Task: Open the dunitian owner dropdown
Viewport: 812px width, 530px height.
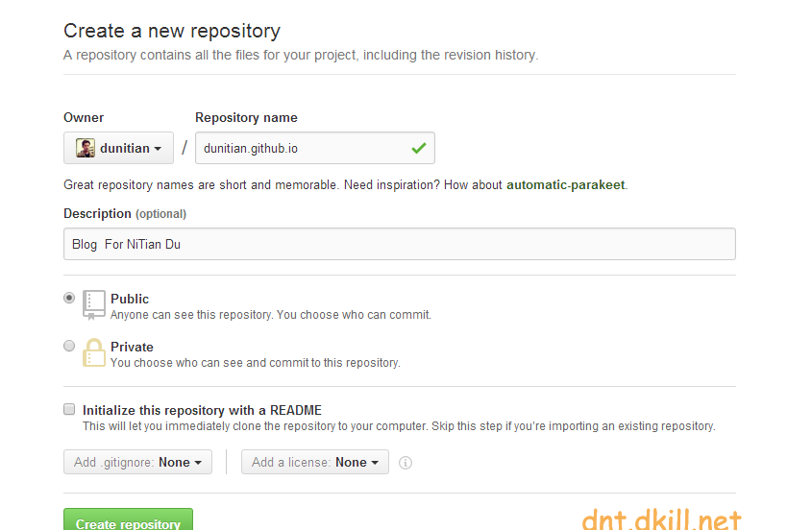Action: [118, 148]
